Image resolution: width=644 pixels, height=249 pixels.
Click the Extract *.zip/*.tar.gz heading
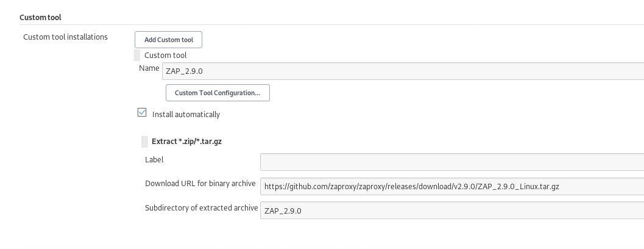coord(187,141)
